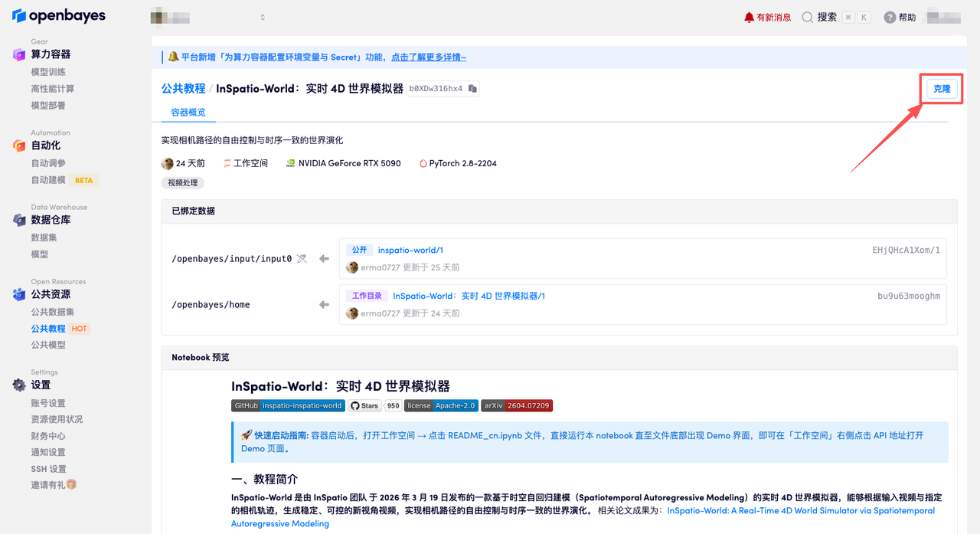Open 设置 gear icon
Image resolution: width=980 pixels, height=534 pixels.
[x=19, y=385]
